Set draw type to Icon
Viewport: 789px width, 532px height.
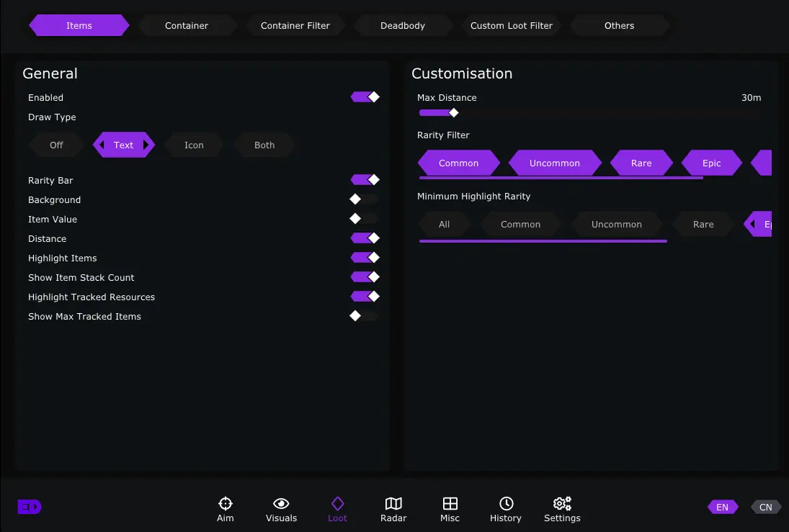click(194, 145)
